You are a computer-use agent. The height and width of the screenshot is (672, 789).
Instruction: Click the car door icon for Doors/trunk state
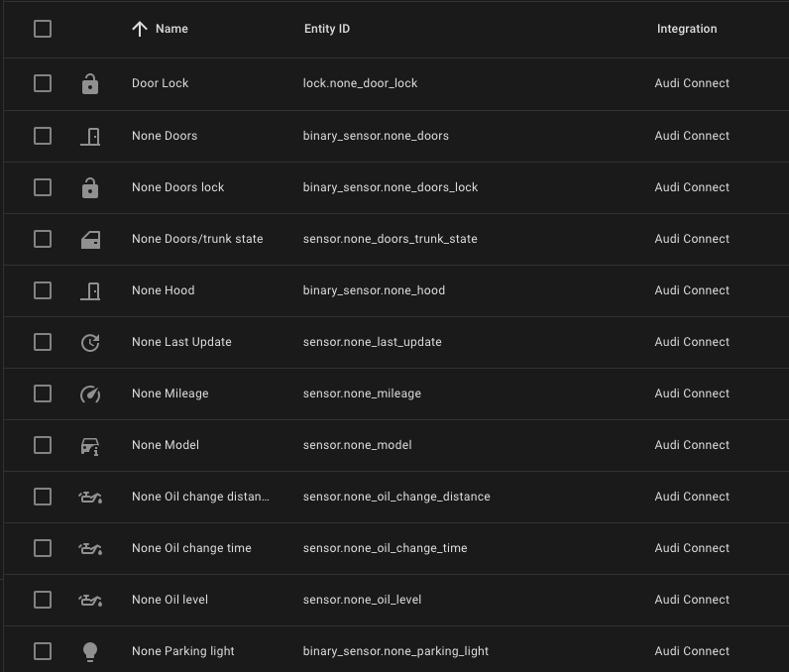90,240
